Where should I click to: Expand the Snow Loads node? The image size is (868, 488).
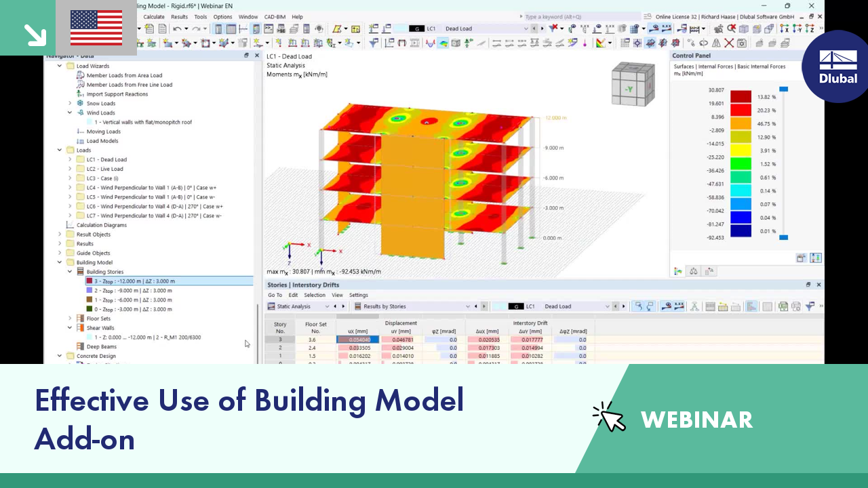(70, 104)
